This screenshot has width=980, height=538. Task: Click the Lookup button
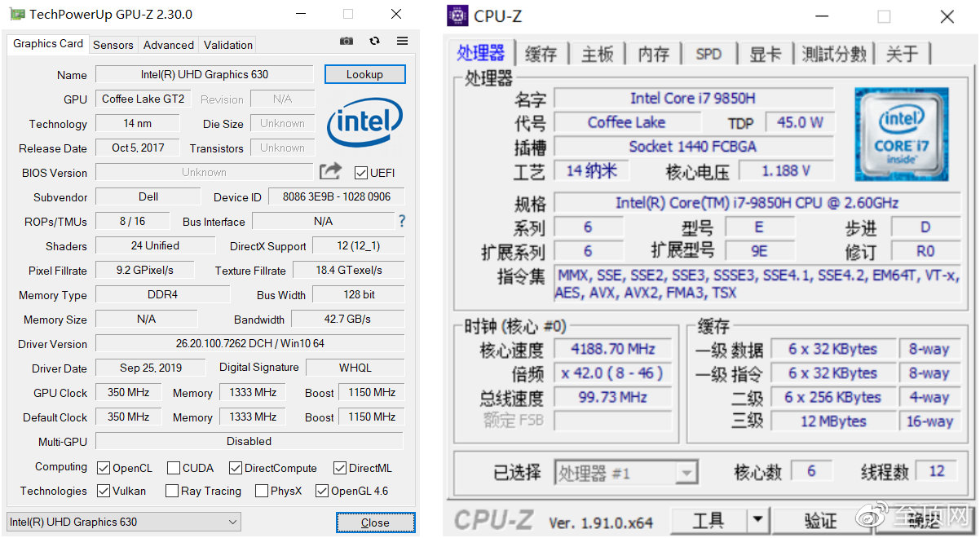click(x=364, y=74)
